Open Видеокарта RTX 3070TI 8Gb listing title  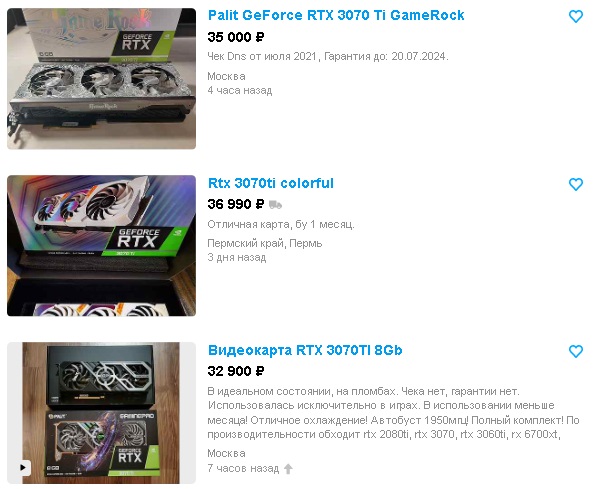coord(305,350)
